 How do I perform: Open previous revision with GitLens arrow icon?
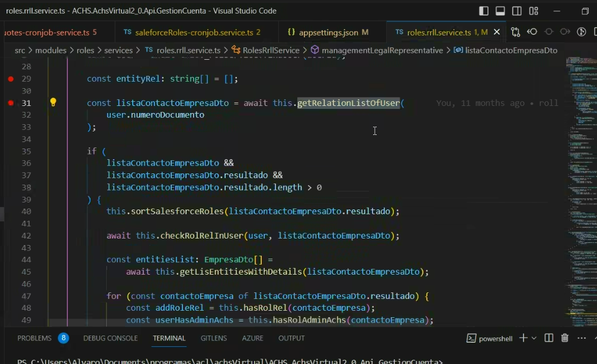coord(532,32)
